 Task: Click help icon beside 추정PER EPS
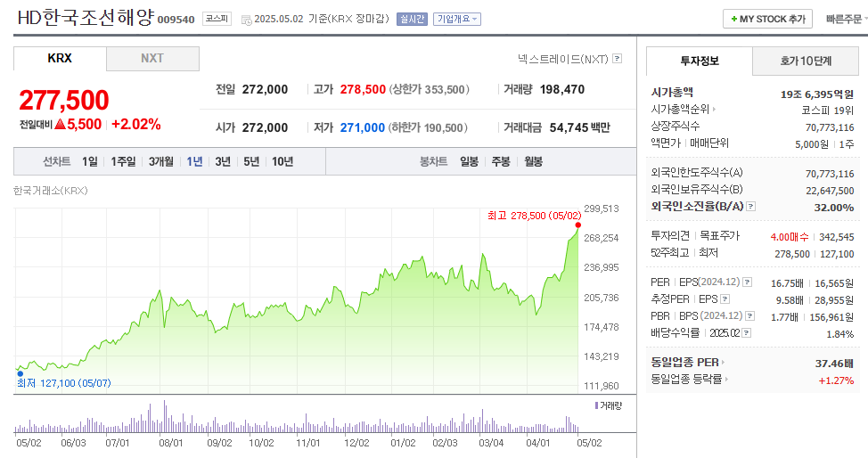[725, 299]
